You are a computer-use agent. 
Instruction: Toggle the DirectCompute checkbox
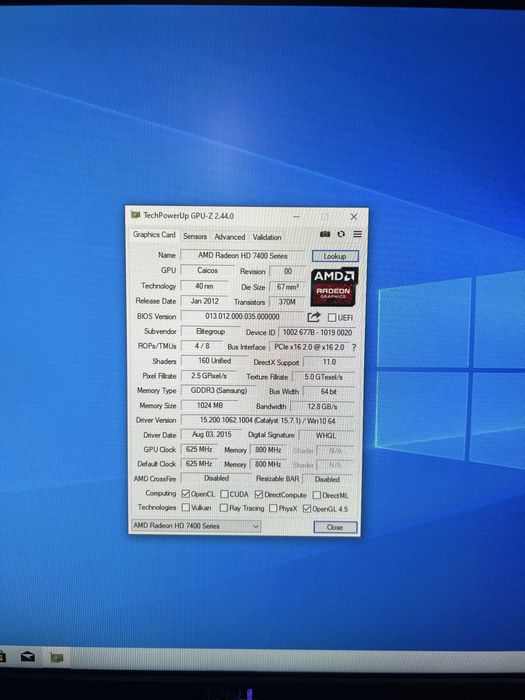point(259,495)
